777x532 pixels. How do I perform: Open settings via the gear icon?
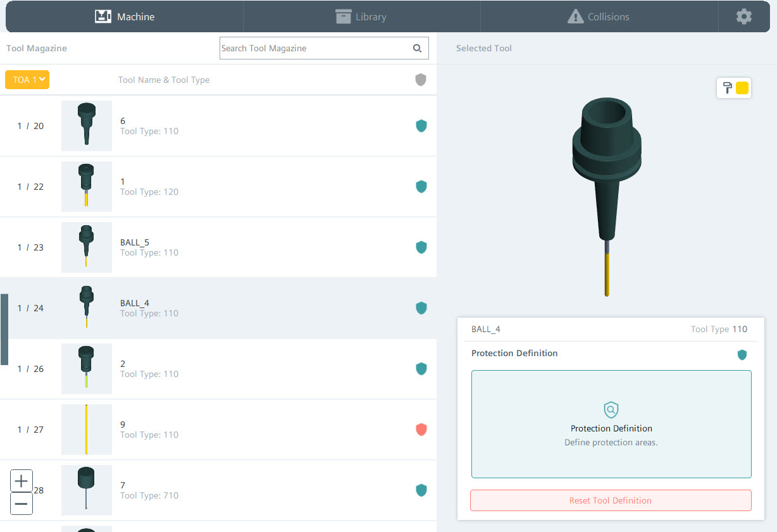point(744,16)
